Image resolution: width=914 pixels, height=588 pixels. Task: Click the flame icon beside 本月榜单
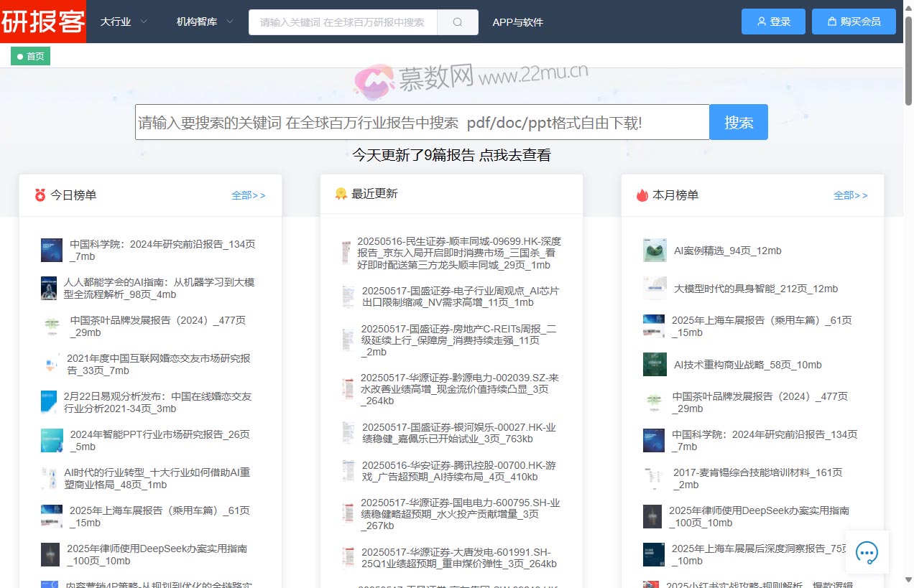[642, 195]
